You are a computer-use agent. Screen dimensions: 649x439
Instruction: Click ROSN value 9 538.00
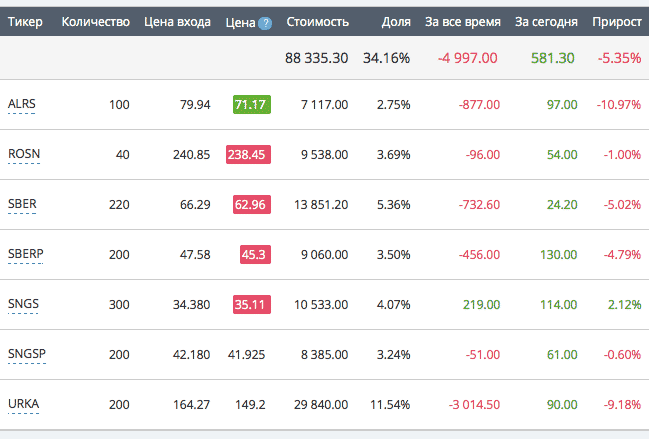pos(324,154)
